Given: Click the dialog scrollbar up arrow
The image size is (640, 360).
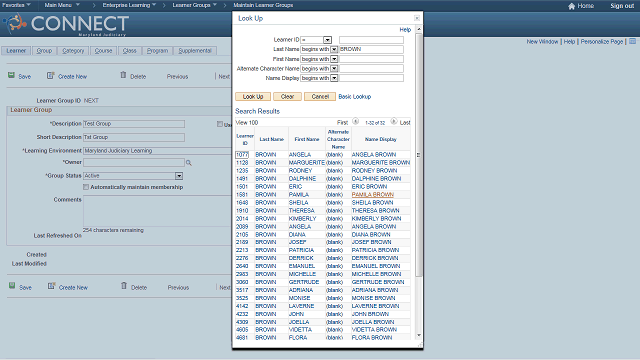Looking at the screenshot, I should 418,29.
